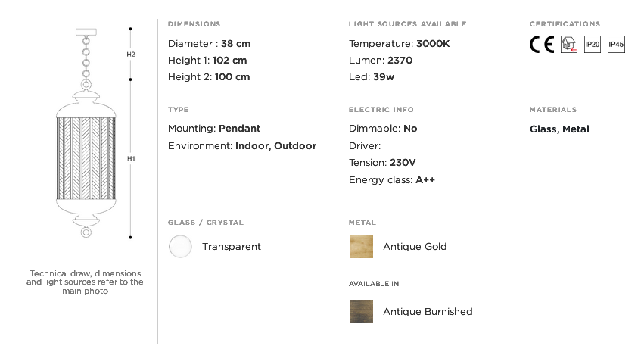Viewport: 644px width, 346px height.
Task: Click the Light Sources Available heading
Action: (407, 24)
